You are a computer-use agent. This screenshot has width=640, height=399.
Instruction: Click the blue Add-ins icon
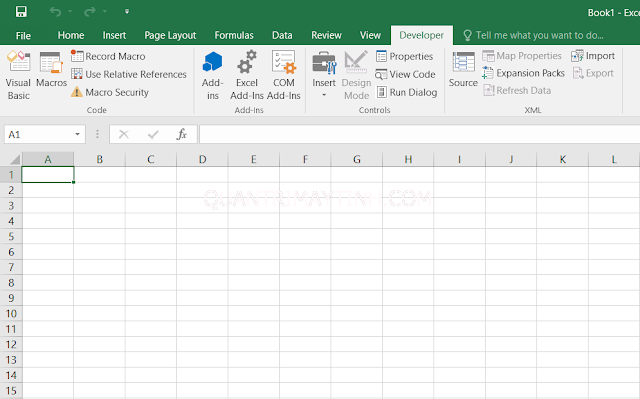(213, 62)
